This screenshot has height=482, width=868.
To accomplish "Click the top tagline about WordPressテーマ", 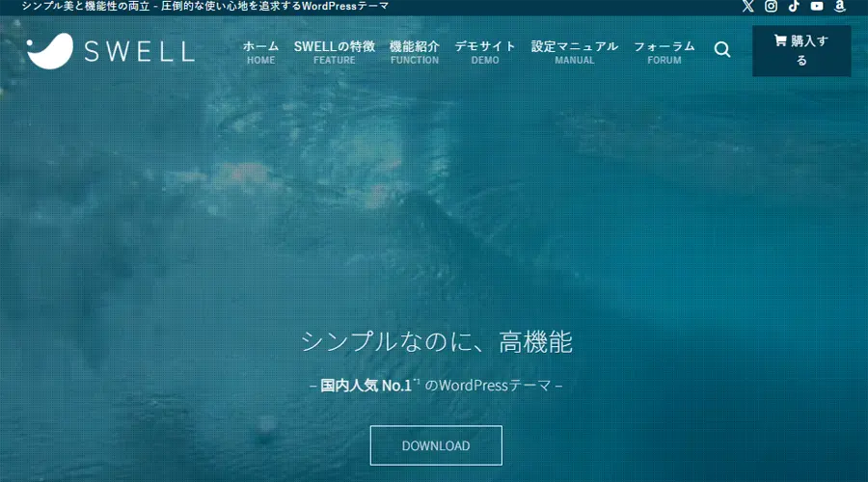I will pyautogui.click(x=205, y=7).
